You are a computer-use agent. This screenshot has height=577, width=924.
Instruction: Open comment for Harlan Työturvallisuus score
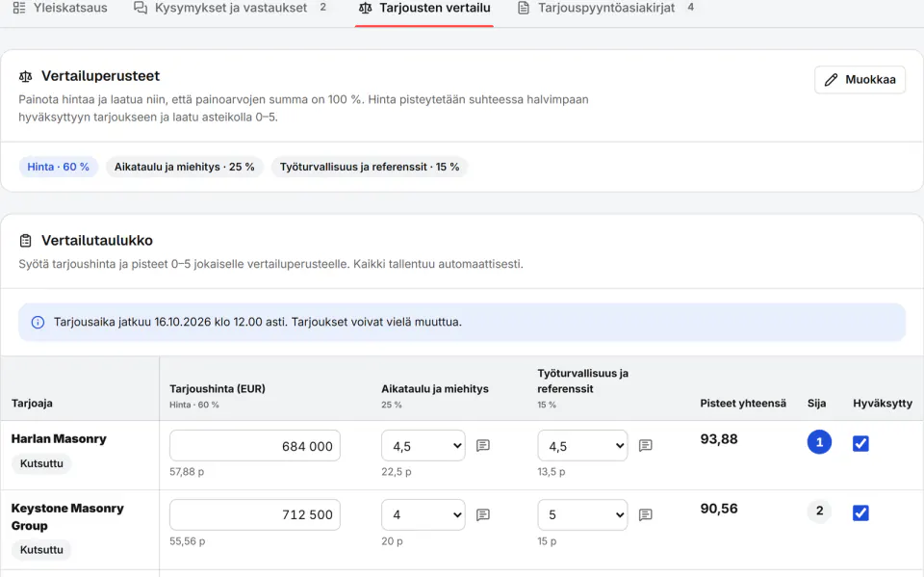646,445
